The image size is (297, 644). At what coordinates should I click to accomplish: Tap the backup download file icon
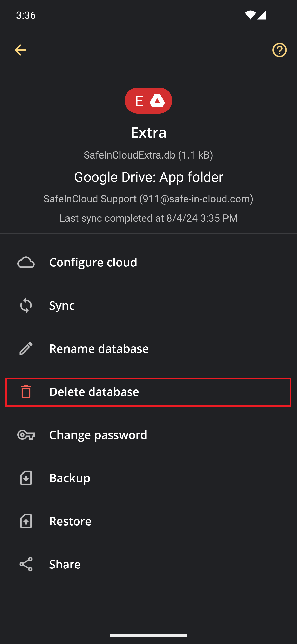tap(26, 478)
